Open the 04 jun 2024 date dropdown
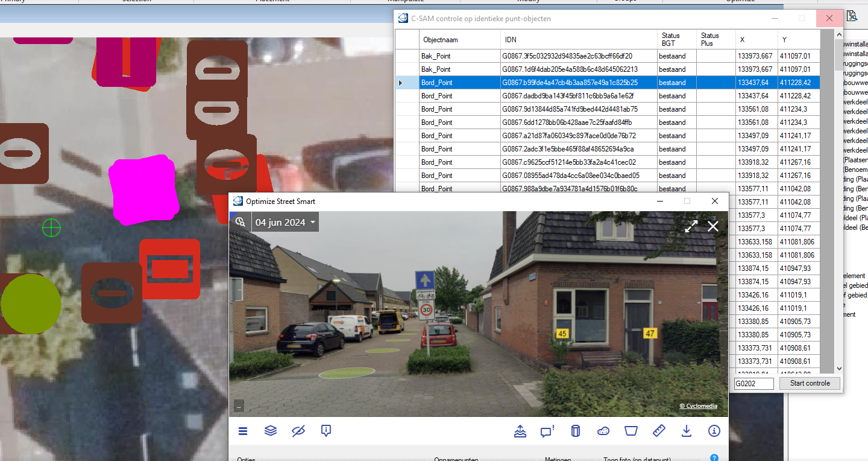Image resolution: width=868 pixels, height=461 pixels. click(283, 221)
